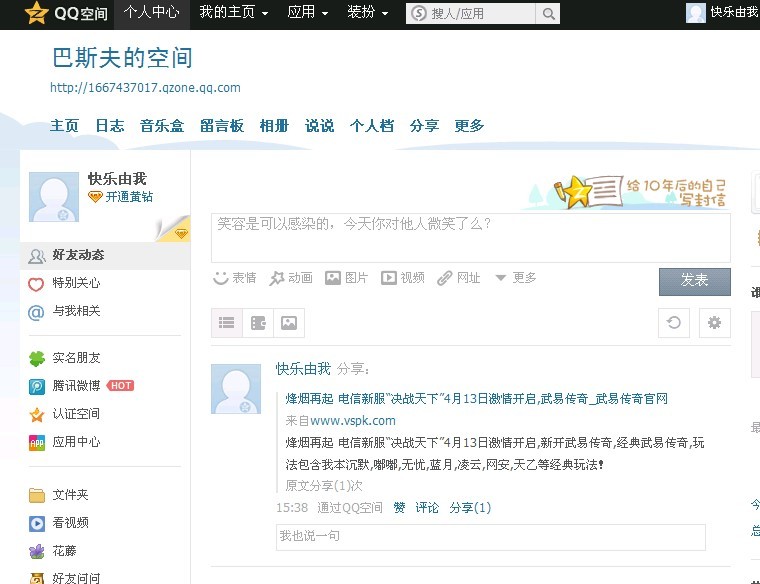The height and width of the screenshot is (584, 760).
Task: Expand 更多 options under post box
Action: click(x=516, y=278)
